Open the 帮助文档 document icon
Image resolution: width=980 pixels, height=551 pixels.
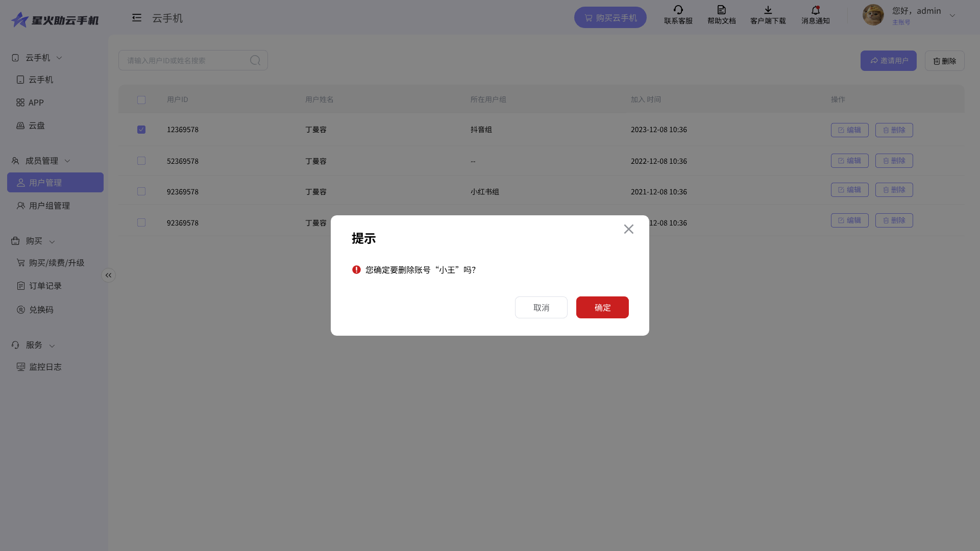721,10
